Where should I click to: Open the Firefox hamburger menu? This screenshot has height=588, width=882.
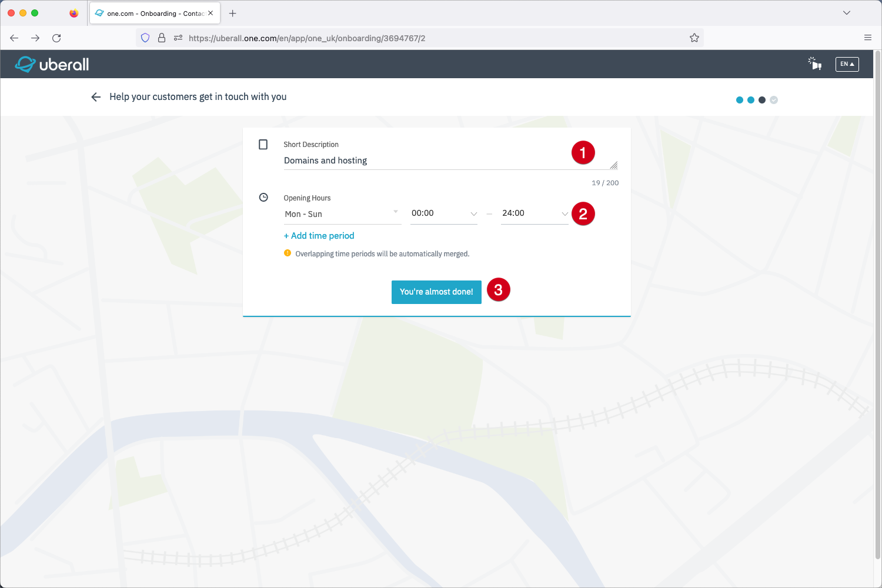(867, 38)
